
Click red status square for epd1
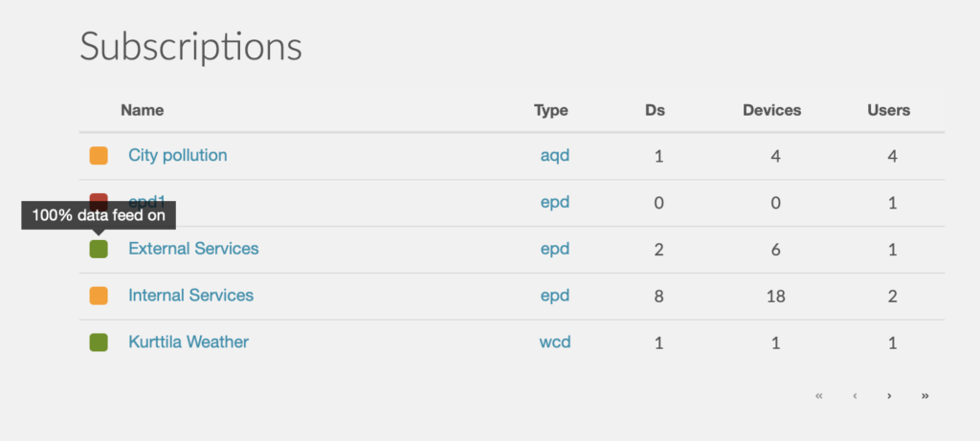coord(99,198)
